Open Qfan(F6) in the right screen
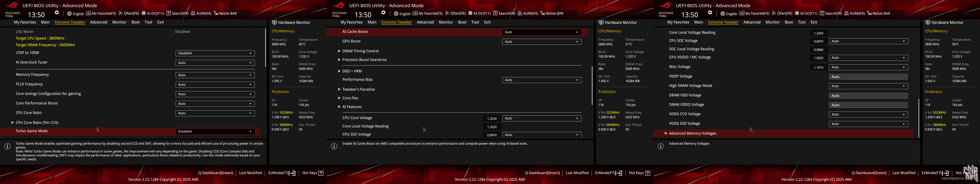This screenshot has width=980, height=184. point(782,13)
